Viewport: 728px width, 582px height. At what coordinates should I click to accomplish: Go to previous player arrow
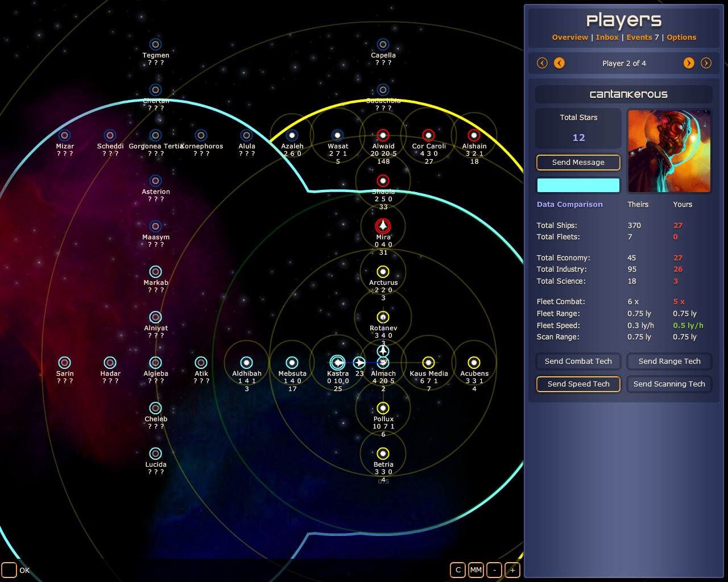click(559, 63)
